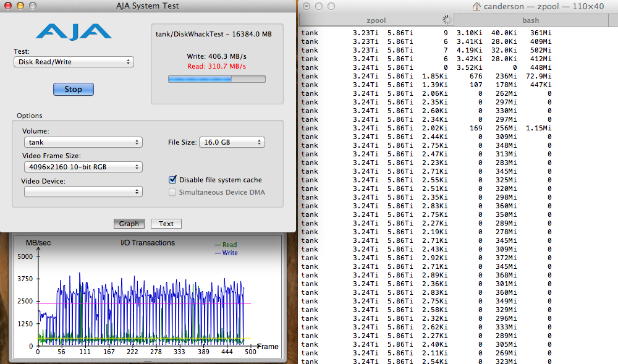Click the yellow average read line
The width and height of the screenshot is (618, 364).
pyautogui.click(x=144, y=338)
